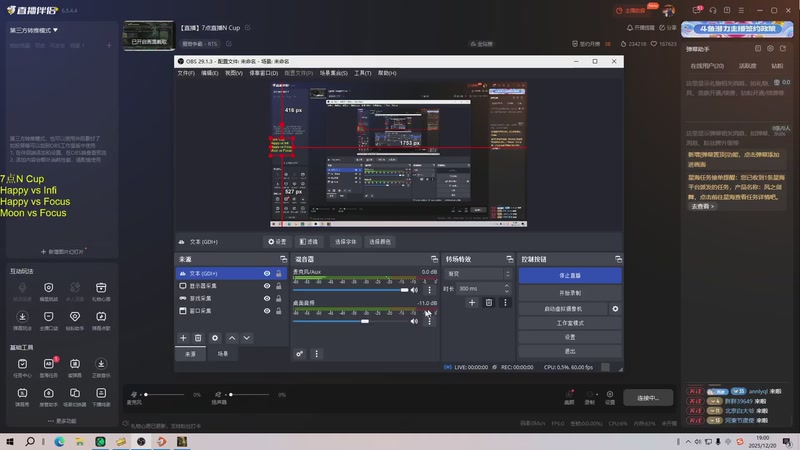Click the 停止直播 stop streaming button
The image size is (800, 450).
click(x=570, y=276)
